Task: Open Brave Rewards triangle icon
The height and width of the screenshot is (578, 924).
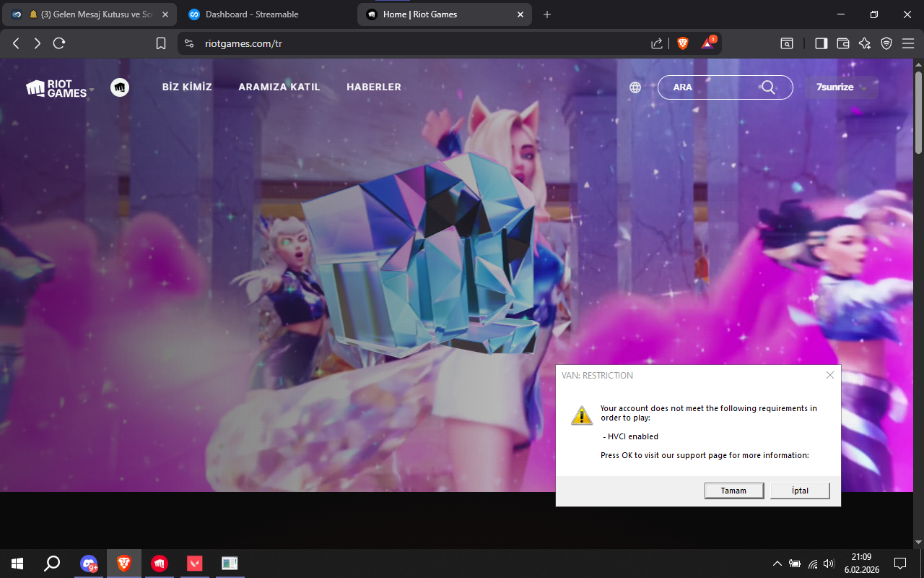Action: 707,43
